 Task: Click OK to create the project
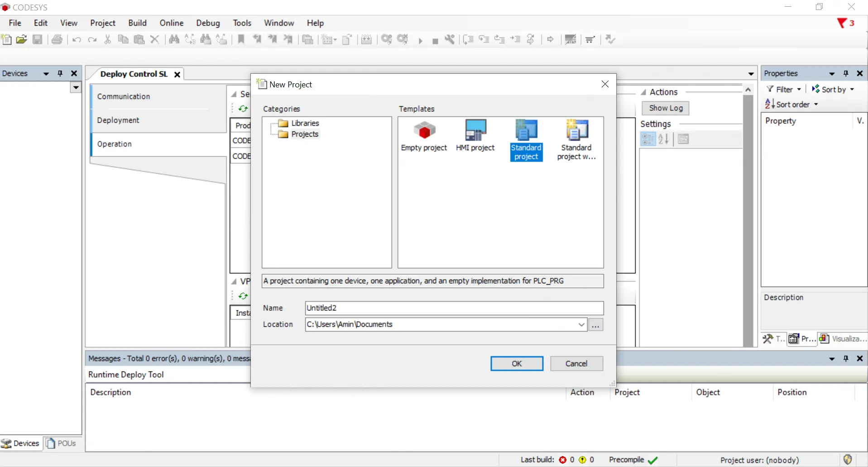pyautogui.click(x=517, y=363)
